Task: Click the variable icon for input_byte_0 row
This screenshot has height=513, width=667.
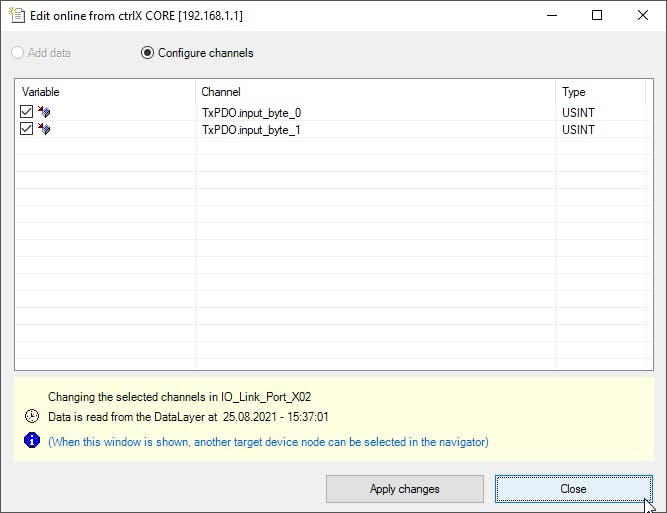Action: click(x=44, y=112)
